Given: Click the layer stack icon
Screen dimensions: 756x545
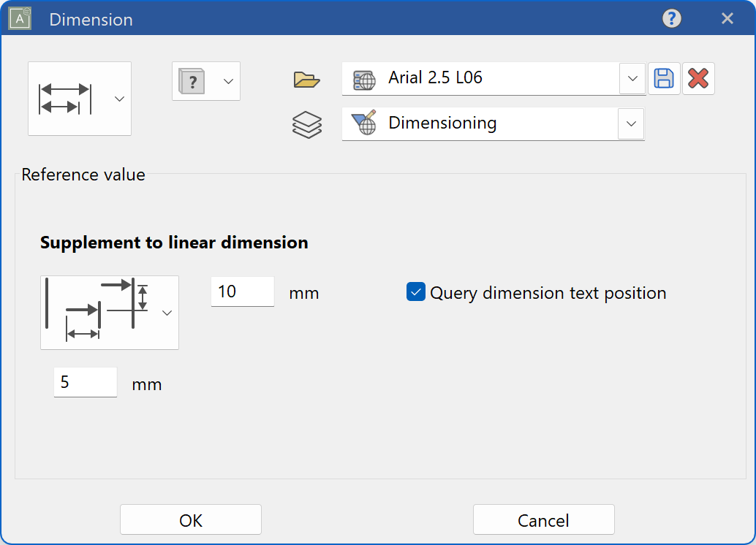Looking at the screenshot, I should click(306, 124).
